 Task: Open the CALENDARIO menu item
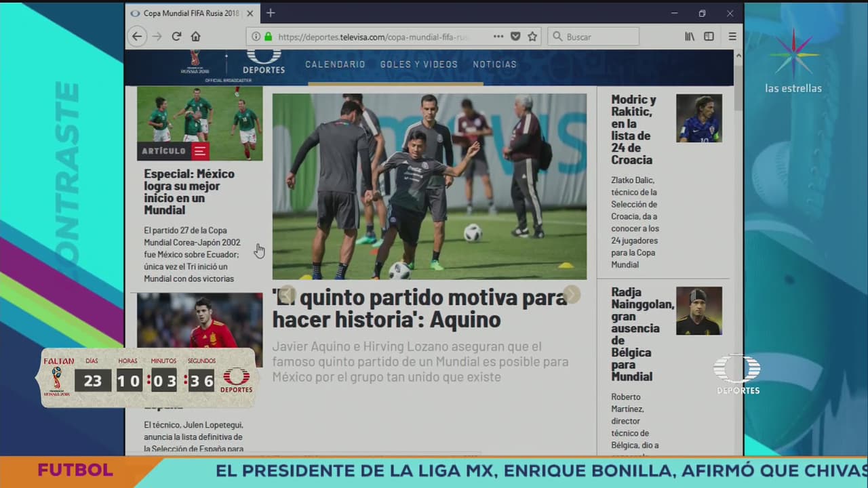click(x=335, y=64)
